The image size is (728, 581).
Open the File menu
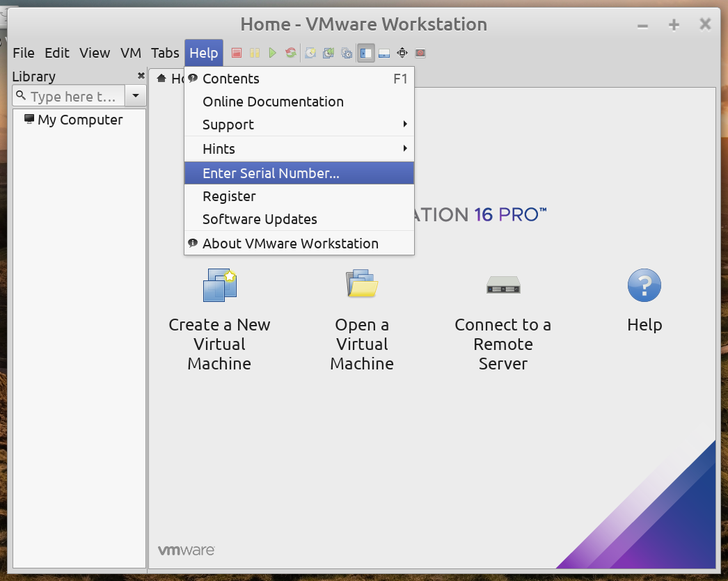coord(24,53)
